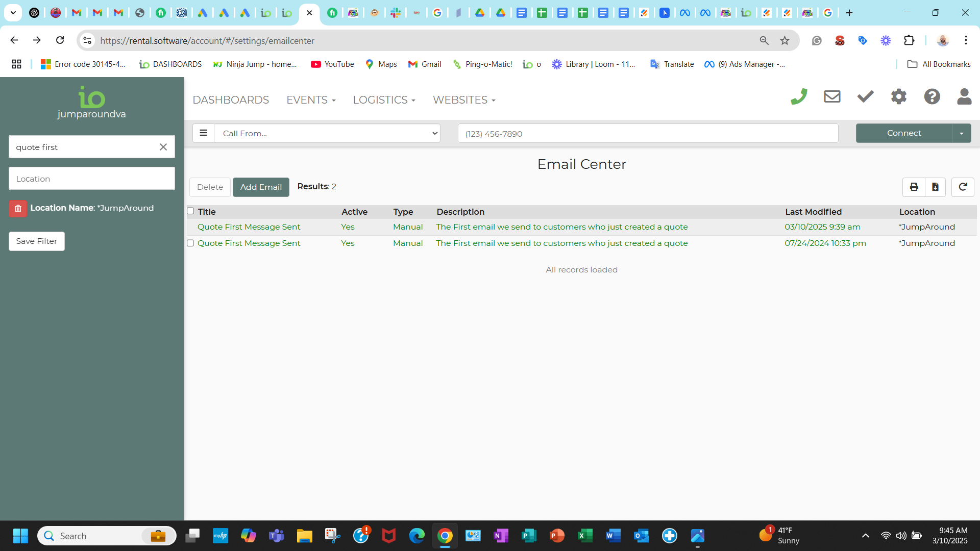980x551 pixels.
Task: Toggle the select-all checkbox in the Title header
Action: pos(190,211)
